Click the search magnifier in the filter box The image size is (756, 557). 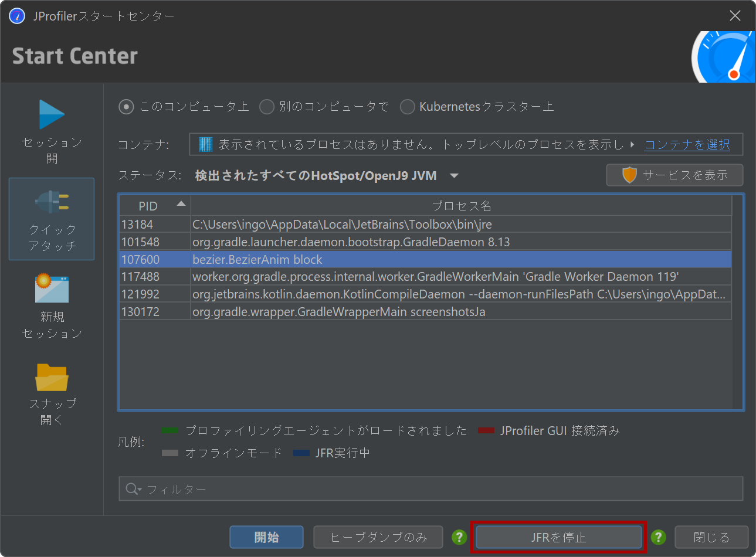133,489
